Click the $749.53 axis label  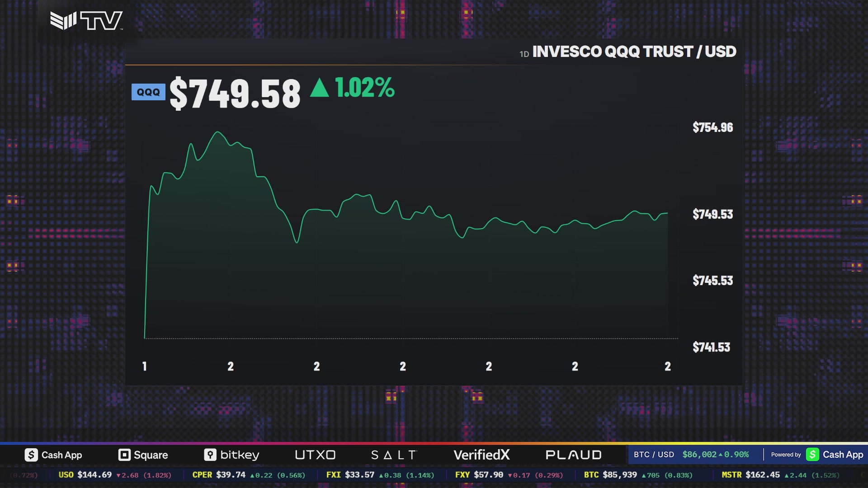click(712, 214)
